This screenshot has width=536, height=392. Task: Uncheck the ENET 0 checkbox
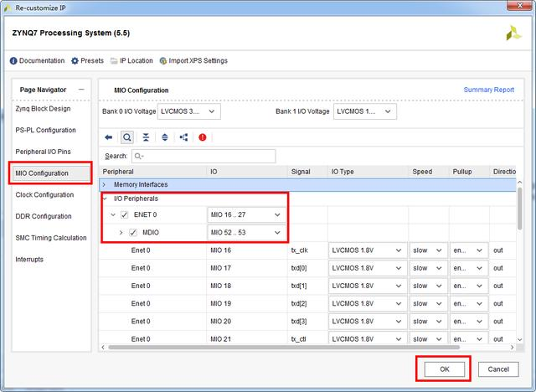tap(125, 214)
